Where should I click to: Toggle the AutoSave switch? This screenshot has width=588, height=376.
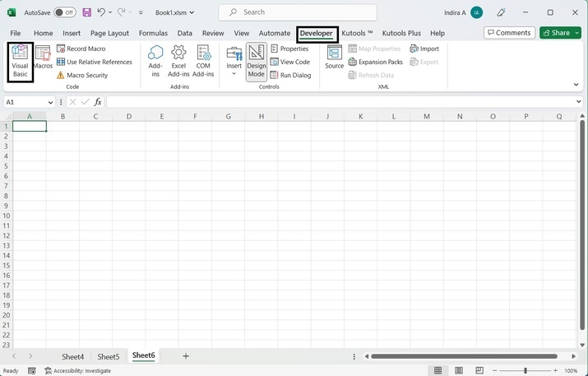pos(65,12)
